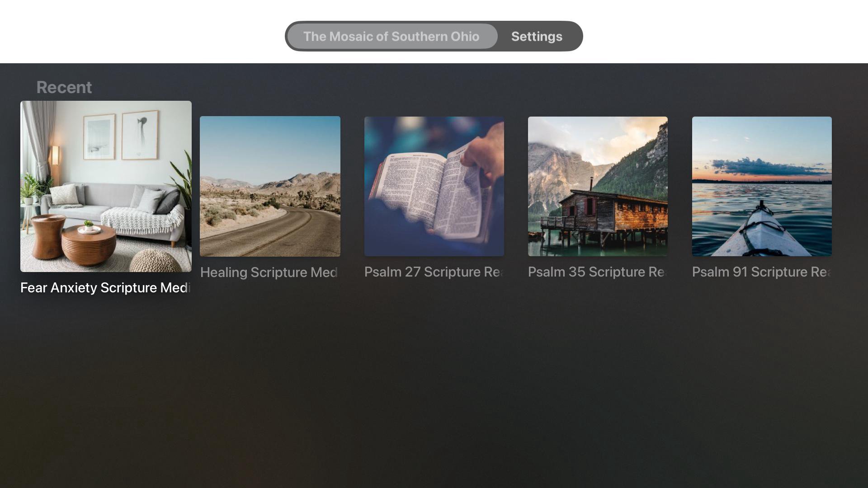Click the blue sky in the desert road image
This screenshot has height=488, width=868.
(270, 145)
